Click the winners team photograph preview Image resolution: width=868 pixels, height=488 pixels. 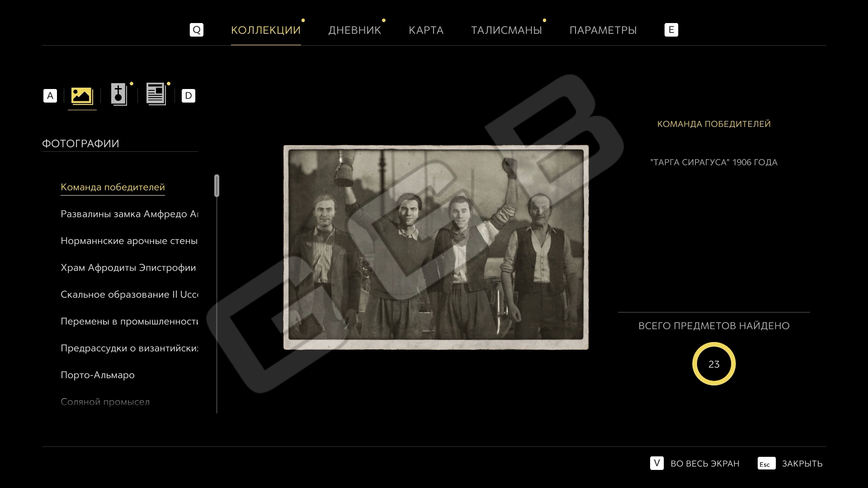click(436, 247)
